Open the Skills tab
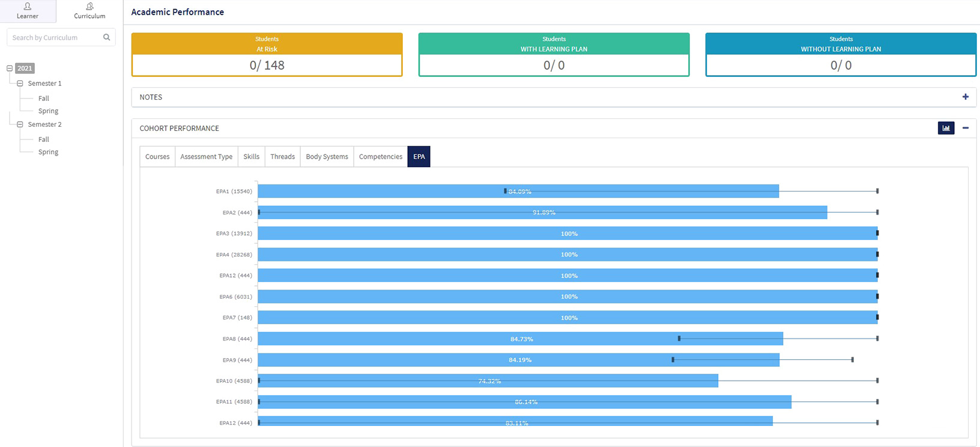This screenshot has height=447, width=980. pos(251,157)
